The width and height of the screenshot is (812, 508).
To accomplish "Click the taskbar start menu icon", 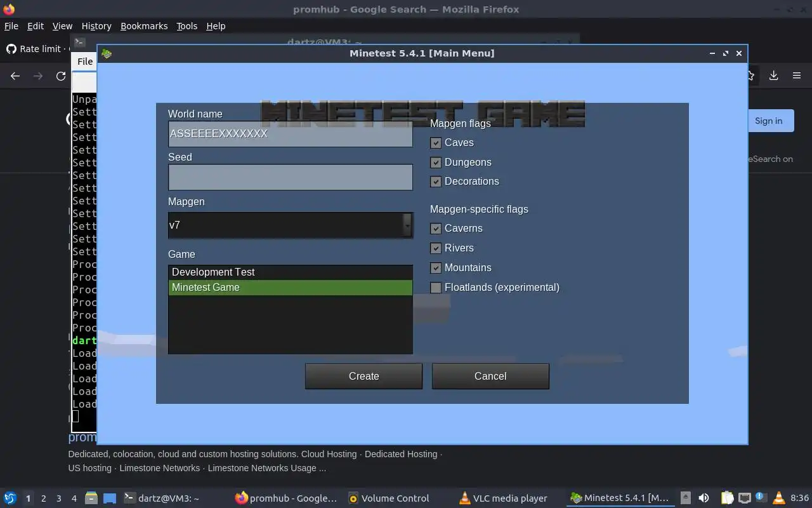I will tap(10, 498).
